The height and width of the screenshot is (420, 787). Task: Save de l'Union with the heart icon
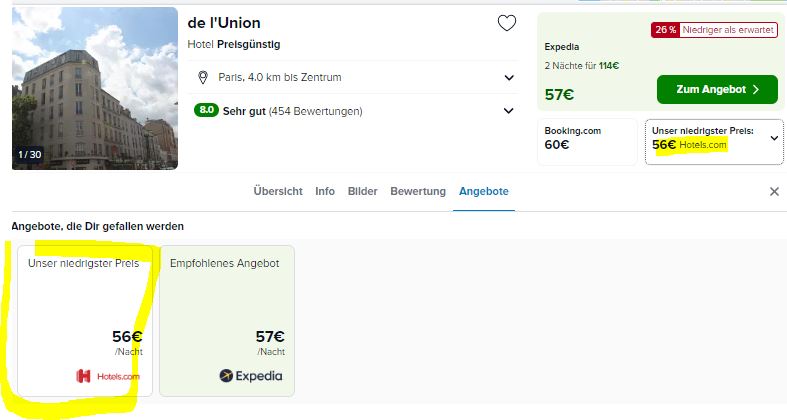pos(506,23)
